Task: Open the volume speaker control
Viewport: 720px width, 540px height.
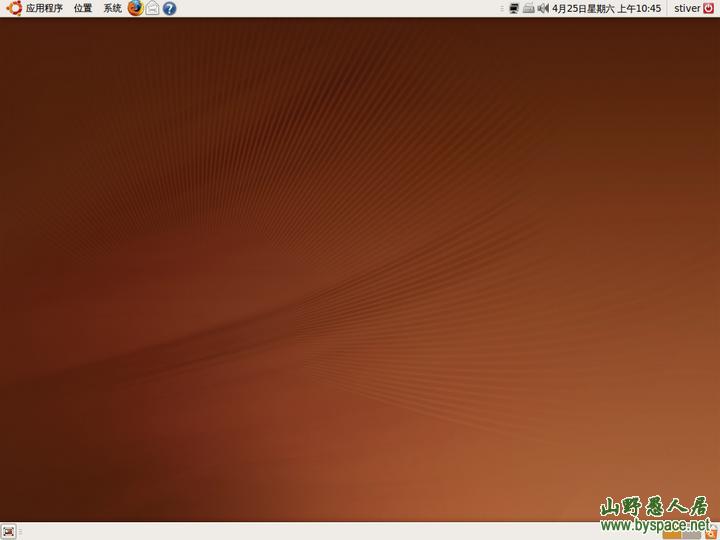Action: pos(543,8)
